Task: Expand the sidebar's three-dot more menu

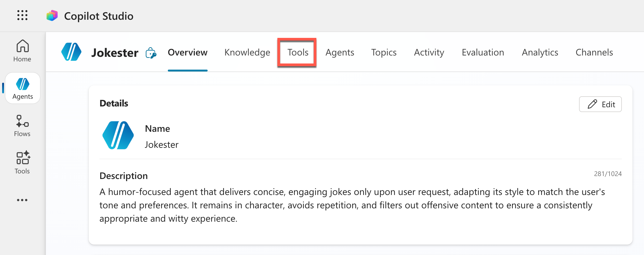Action: click(22, 200)
